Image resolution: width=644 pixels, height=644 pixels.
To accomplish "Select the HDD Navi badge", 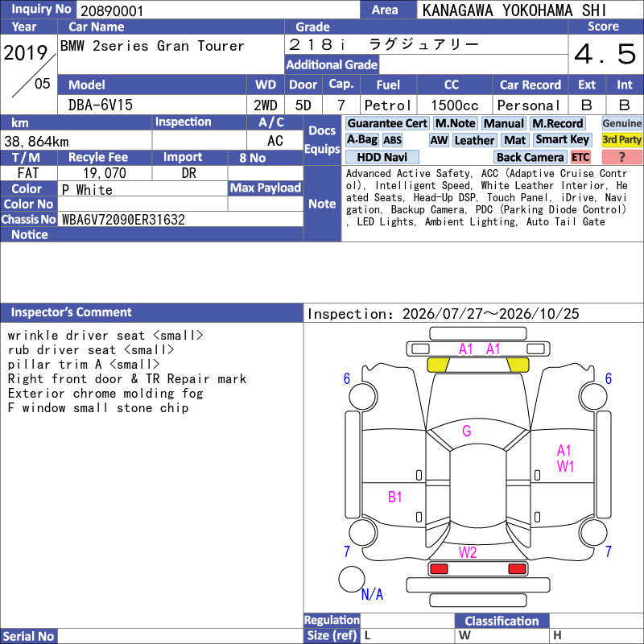I will 382,157.
